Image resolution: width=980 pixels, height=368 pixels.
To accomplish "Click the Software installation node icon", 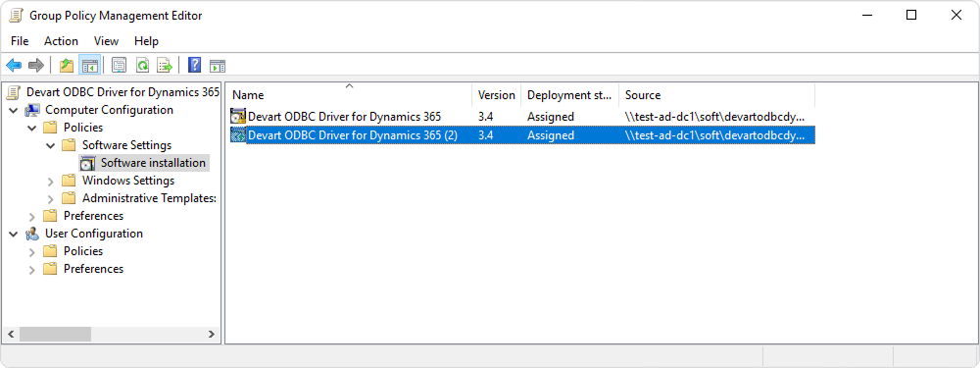I will (87, 163).
